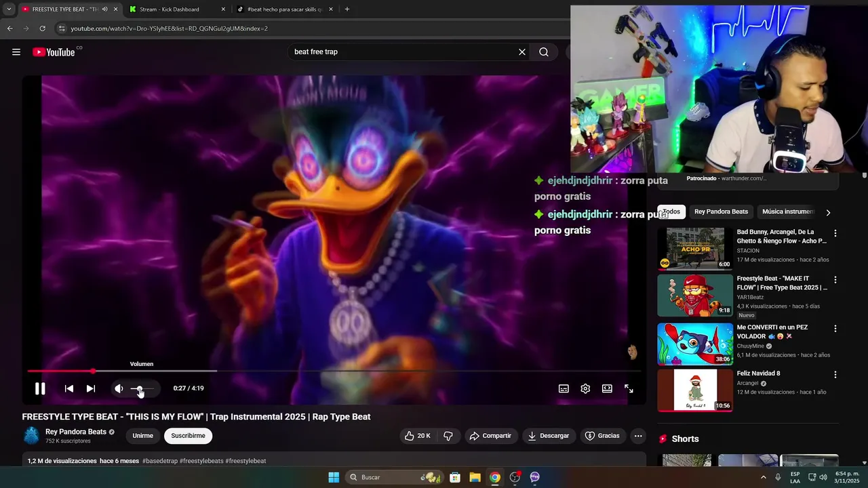Open Microsoft Store from taskbar
The height and width of the screenshot is (488, 868).
[x=455, y=477]
